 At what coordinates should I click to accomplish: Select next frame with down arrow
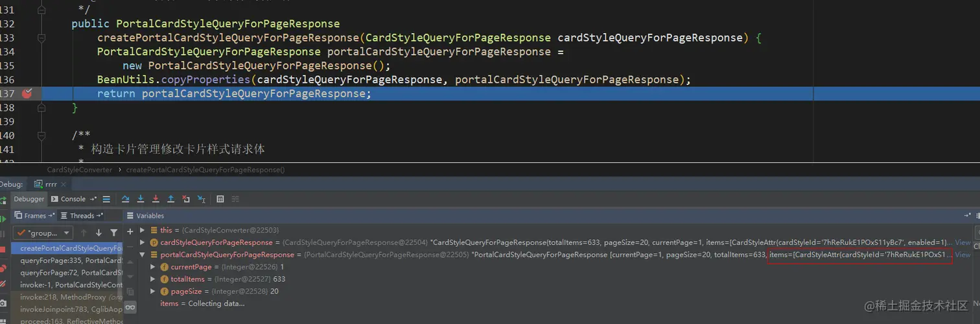99,233
